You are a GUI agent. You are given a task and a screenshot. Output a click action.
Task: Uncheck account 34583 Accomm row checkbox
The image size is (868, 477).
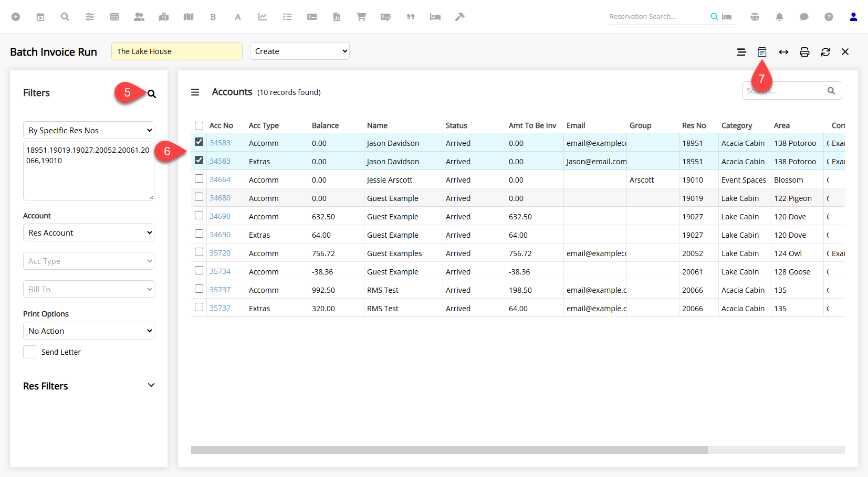point(199,142)
